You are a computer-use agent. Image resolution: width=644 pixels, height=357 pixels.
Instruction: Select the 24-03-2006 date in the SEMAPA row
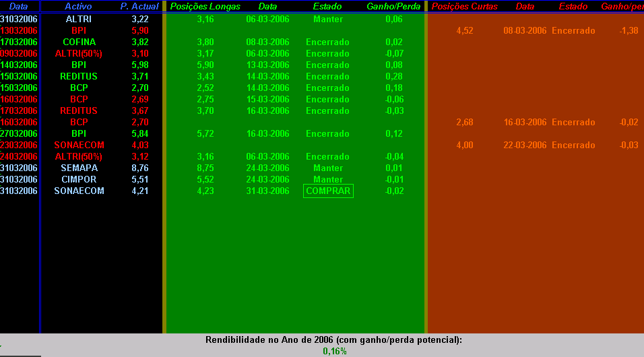tap(268, 168)
